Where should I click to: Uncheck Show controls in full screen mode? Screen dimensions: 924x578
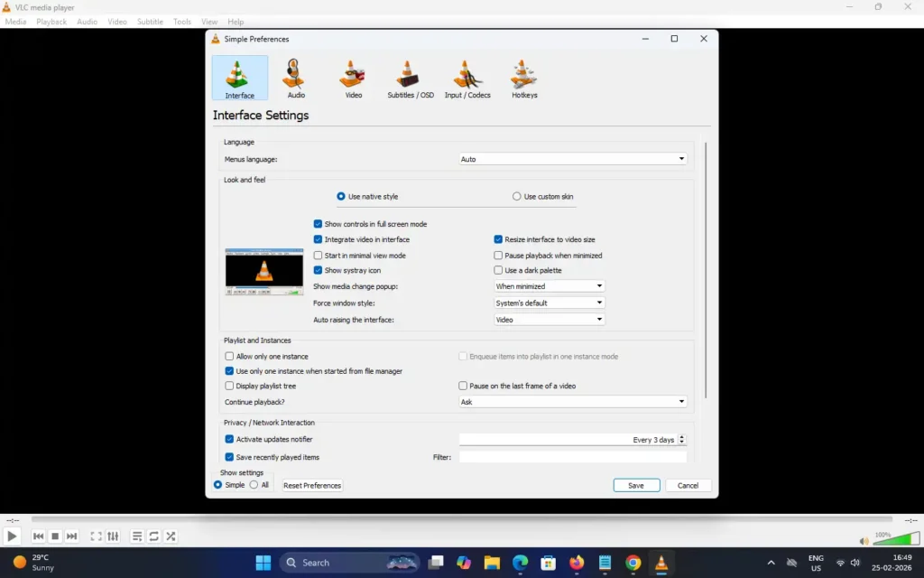tap(318, 224)
